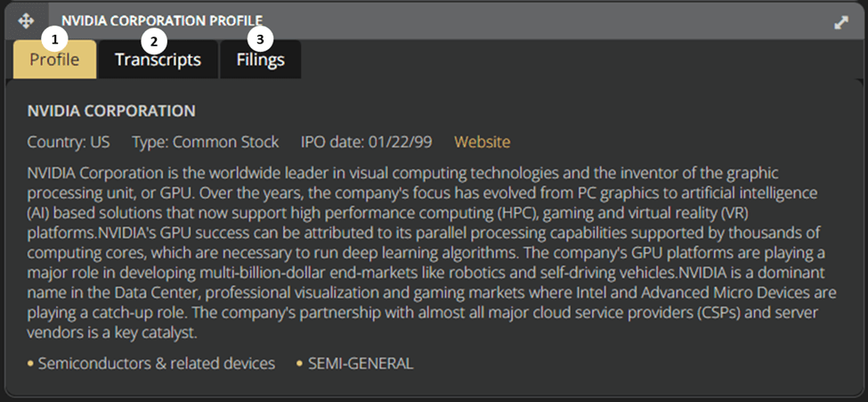Expand the NVIDIA profile widget to fullscreen

click(841, 22)
